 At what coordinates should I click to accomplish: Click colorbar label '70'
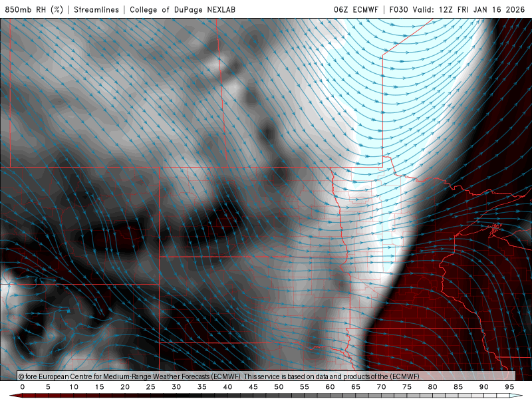(381, 387)
